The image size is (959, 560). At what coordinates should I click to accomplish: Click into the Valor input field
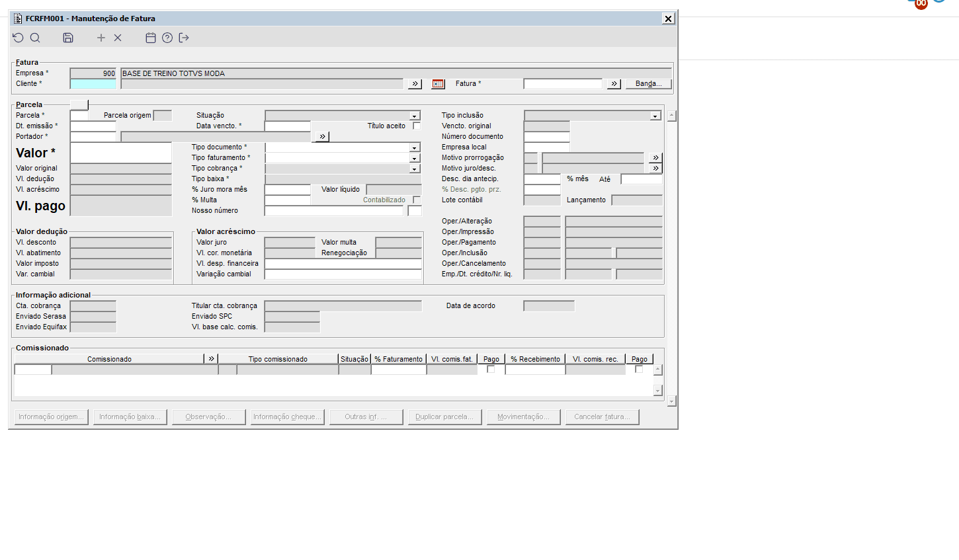[x=121, y=153]
